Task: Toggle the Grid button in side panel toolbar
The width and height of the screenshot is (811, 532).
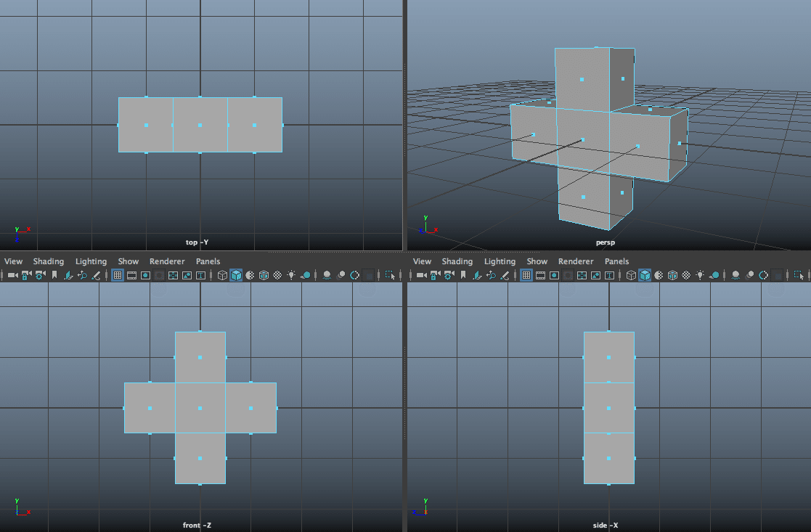Action: (x=526, y=275)
